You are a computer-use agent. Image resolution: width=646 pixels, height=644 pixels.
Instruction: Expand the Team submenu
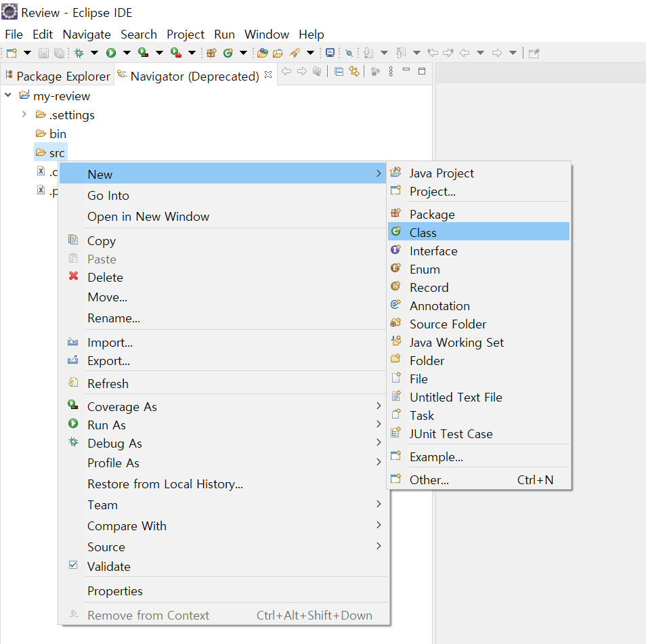click(223, 505)
